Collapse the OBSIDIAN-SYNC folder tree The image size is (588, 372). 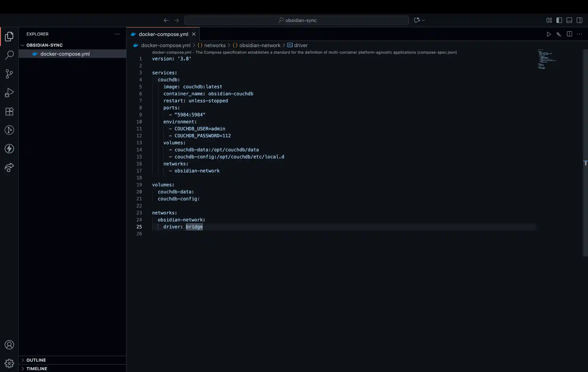[44, 45]
